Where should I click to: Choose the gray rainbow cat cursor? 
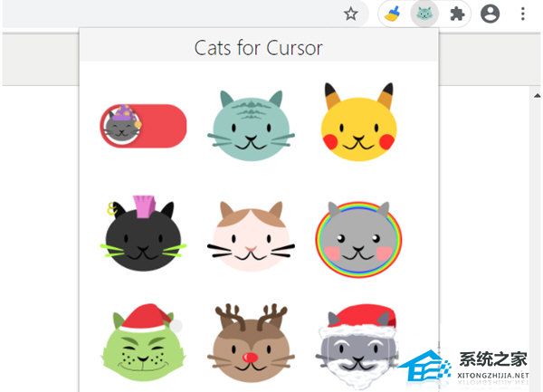pos(358,239)
